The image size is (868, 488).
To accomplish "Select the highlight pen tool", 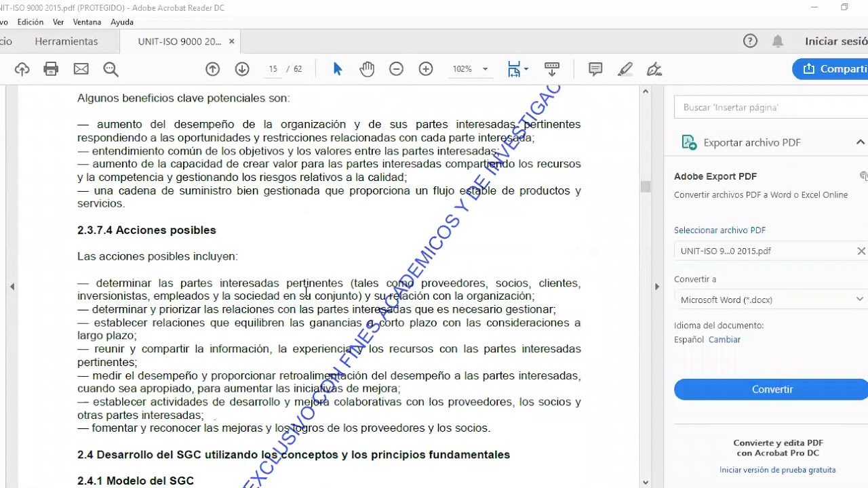I will [x=625, y=69].
